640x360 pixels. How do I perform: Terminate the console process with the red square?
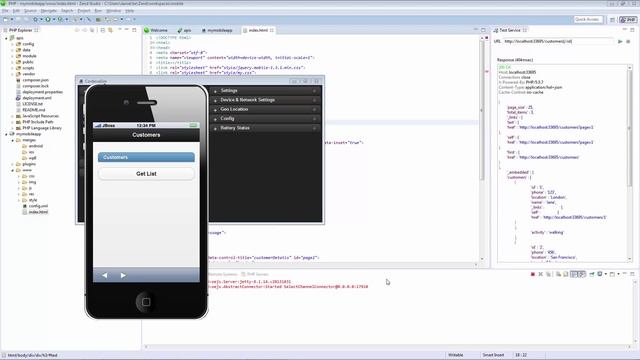coord(533,274)
